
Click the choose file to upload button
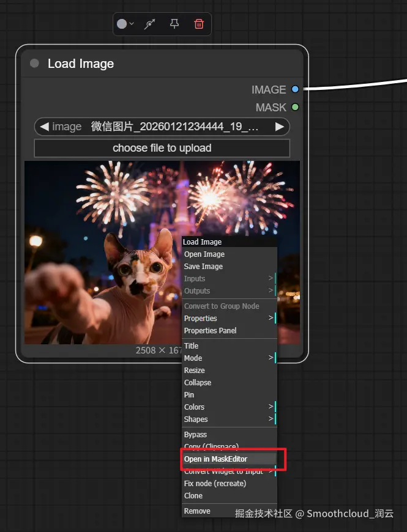(x=162, y=148)
